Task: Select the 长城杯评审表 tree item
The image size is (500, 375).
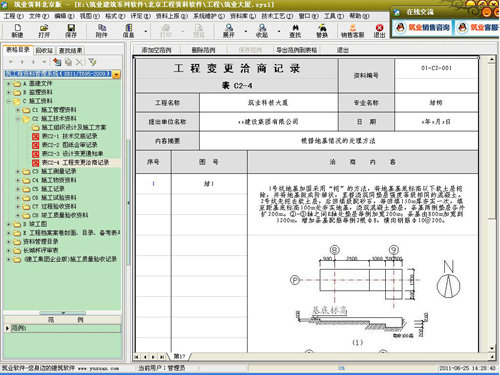Action: click(41, 250)
